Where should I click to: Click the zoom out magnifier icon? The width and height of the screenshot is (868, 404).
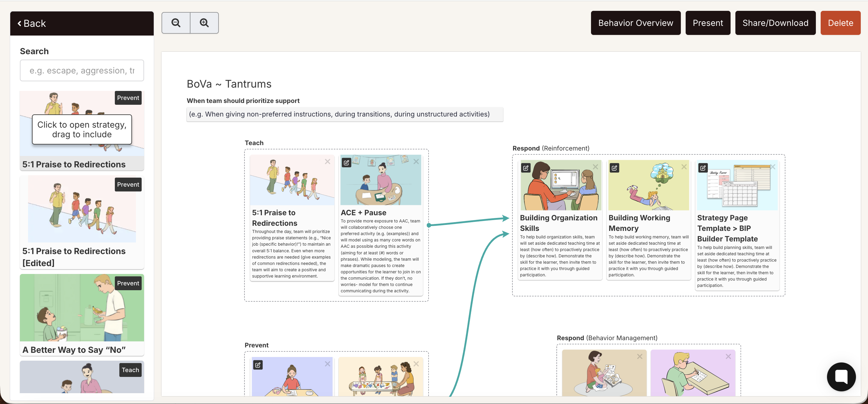(176, 23)
